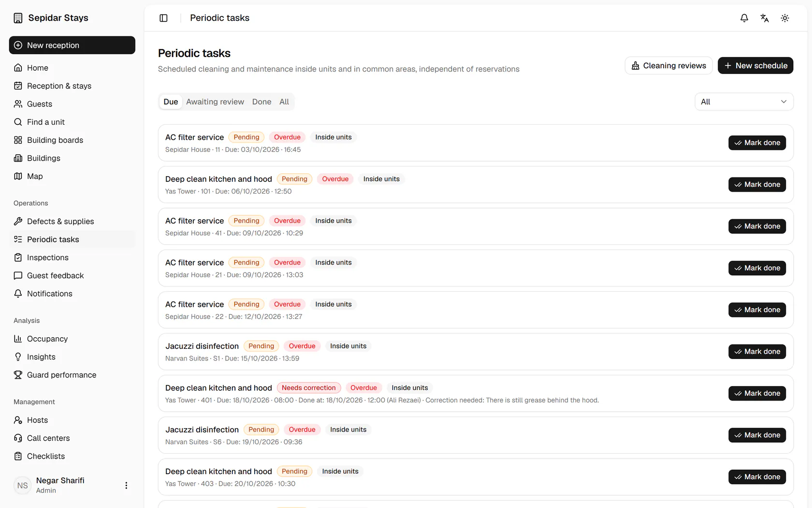Click Guest feedback chat icon
The height and width of the screenshot is (508, 812).
18,275
